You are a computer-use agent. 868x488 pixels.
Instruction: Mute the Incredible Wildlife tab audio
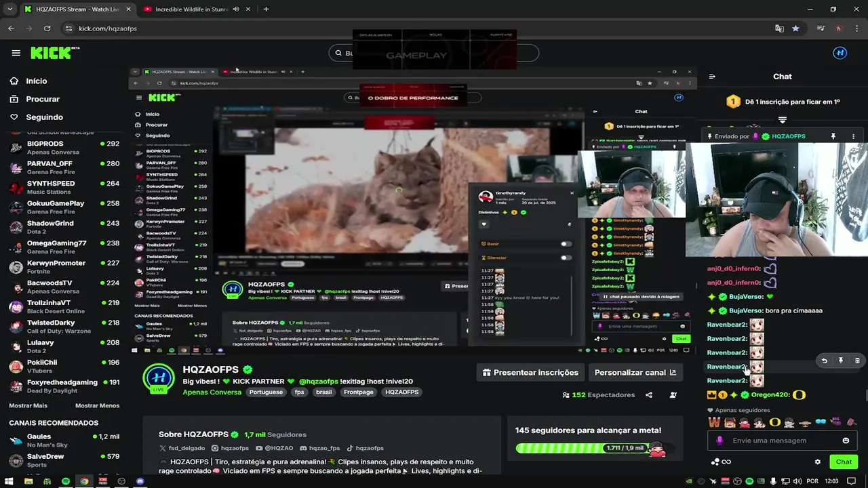click(x=236, y=9)
